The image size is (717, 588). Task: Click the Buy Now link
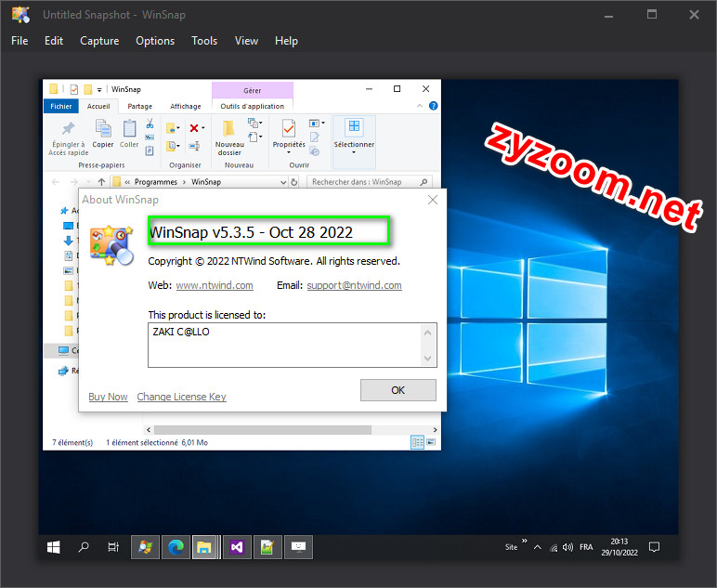point(108,397)
